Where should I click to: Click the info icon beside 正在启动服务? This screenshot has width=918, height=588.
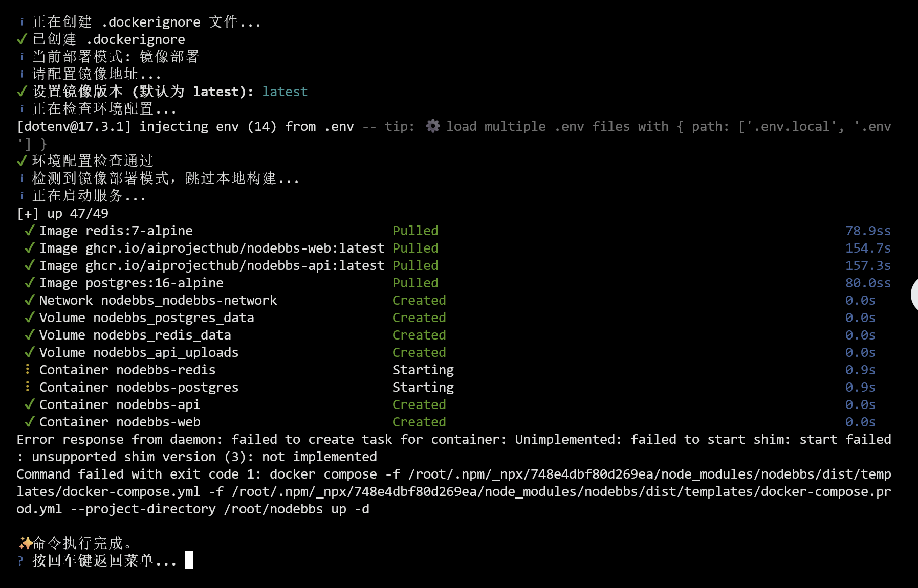22,196
